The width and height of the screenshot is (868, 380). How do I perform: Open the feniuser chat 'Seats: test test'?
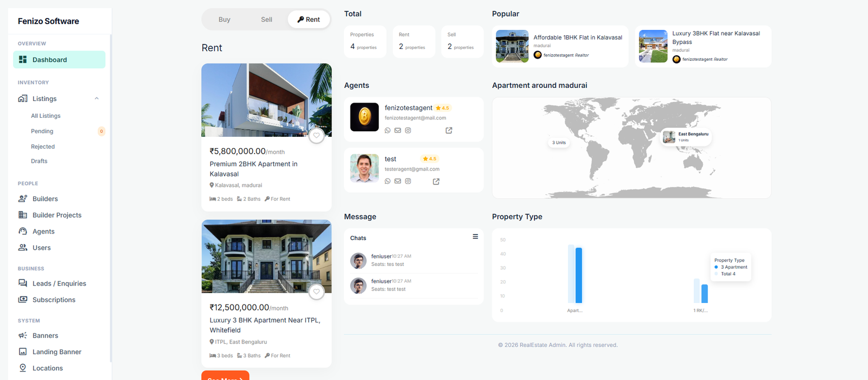[x=413, y=286]
